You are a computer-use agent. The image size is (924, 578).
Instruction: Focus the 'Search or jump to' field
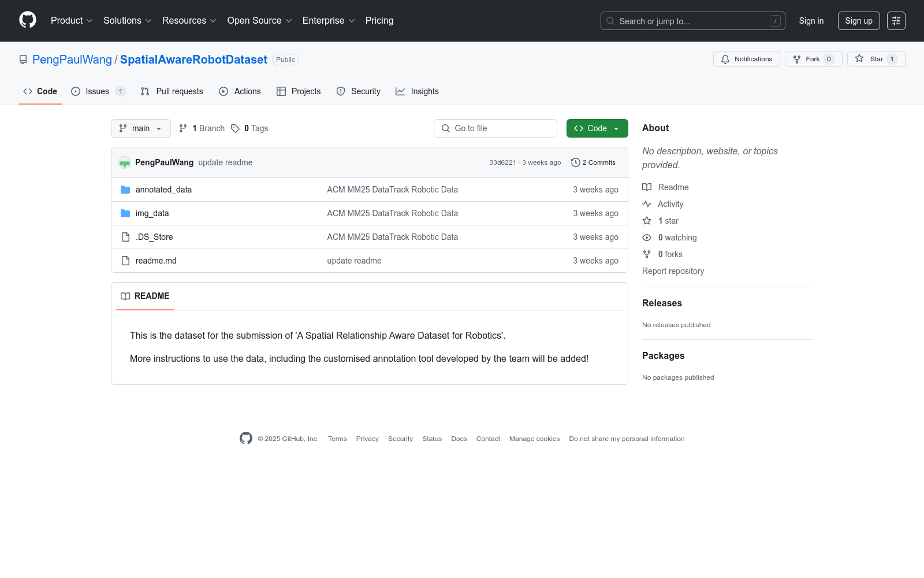point(693,21)
